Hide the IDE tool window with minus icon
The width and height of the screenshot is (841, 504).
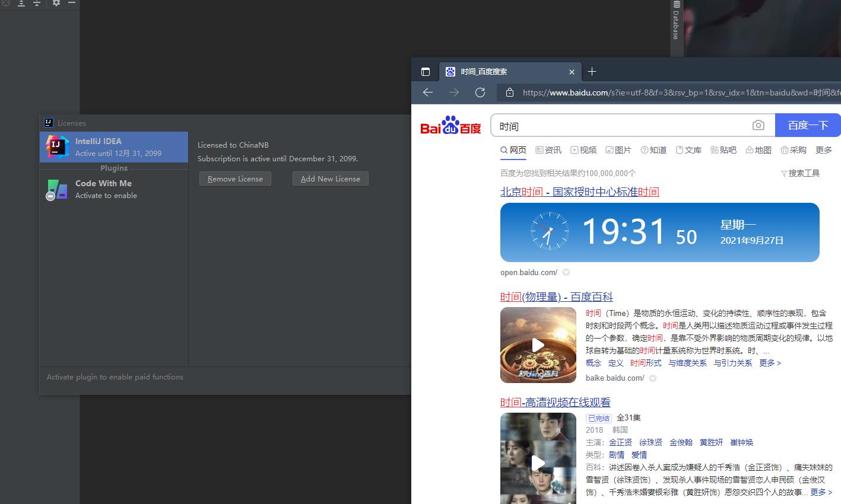(x=72, y=3)
